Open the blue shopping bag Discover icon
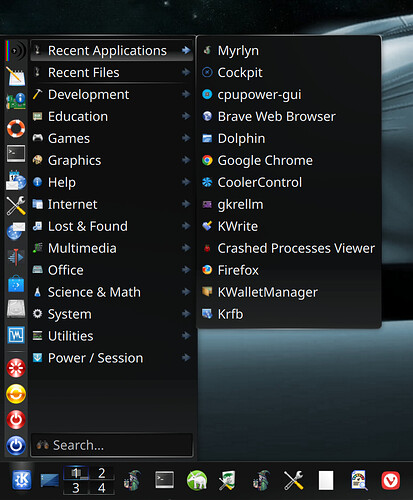The width and height of the screenshot is (413, 500). pos(16,283)
